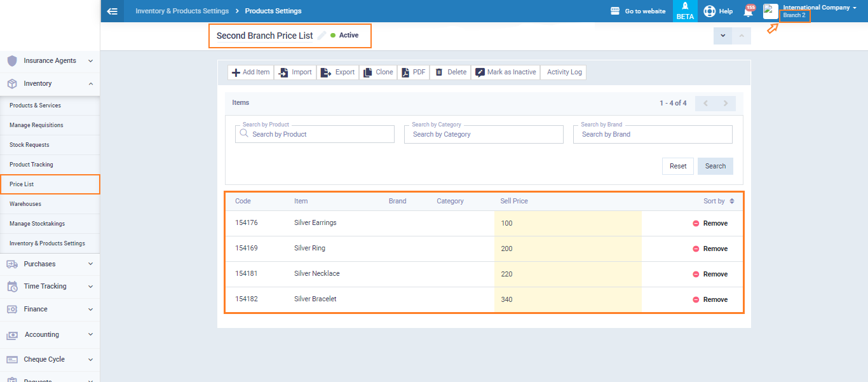
Task: Open Warehouses in the sidebar
Action: point(25,204)
